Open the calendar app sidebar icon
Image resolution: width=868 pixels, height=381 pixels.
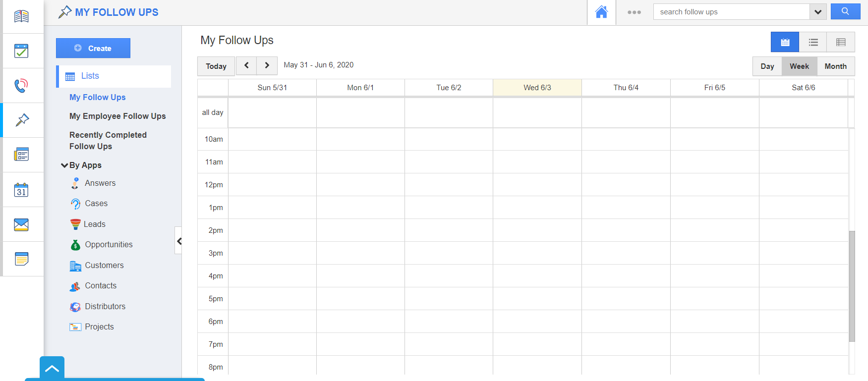click(21, 190)
